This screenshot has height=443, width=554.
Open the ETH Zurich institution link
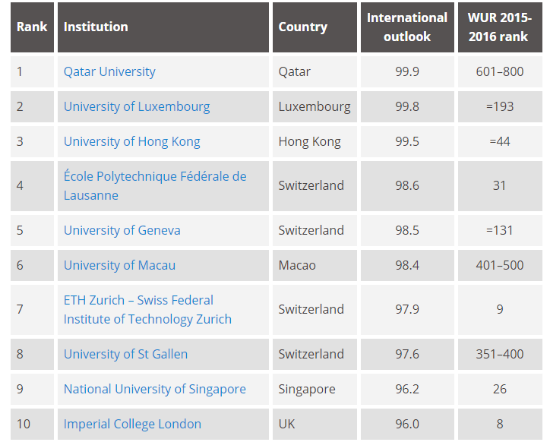click(x=147, y=310)
